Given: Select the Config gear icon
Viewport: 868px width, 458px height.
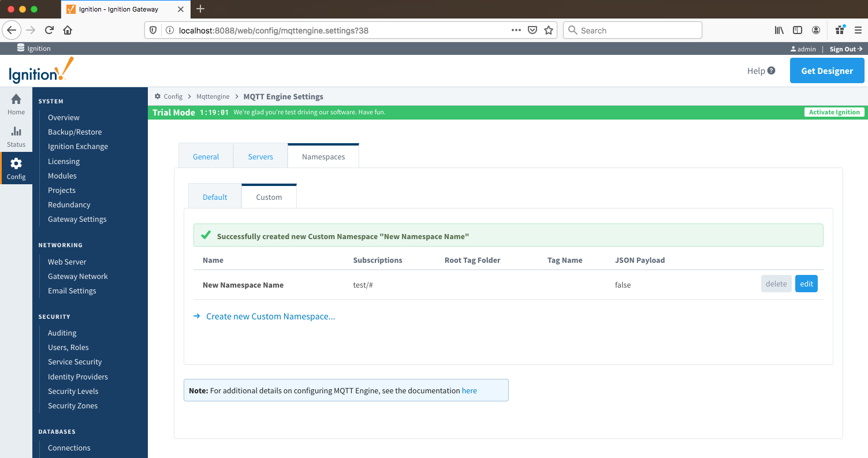Looking at the screenshot, I should tap(16, 163).
